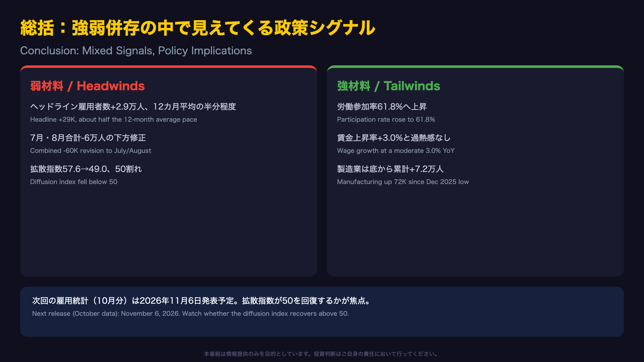Click 'Combined -60K revision to July/August'

(x=91, y=151)
